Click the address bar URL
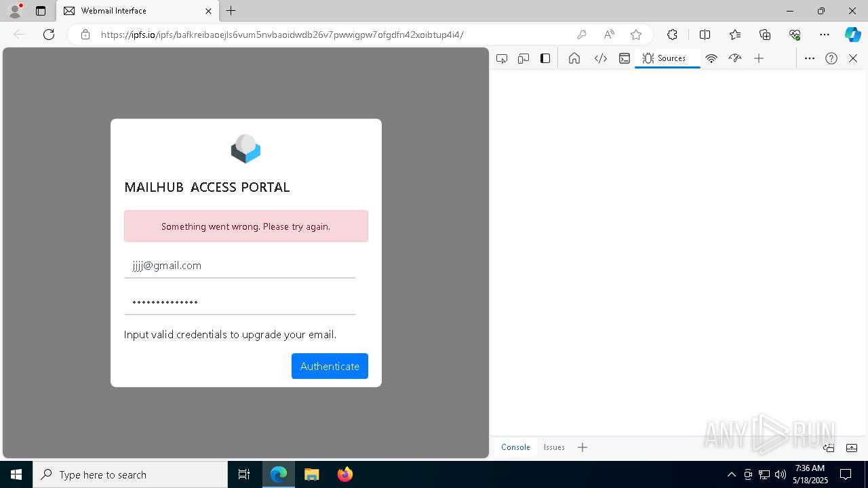The image size is (868, 488). pyautogui.click(x=282, y=35)
